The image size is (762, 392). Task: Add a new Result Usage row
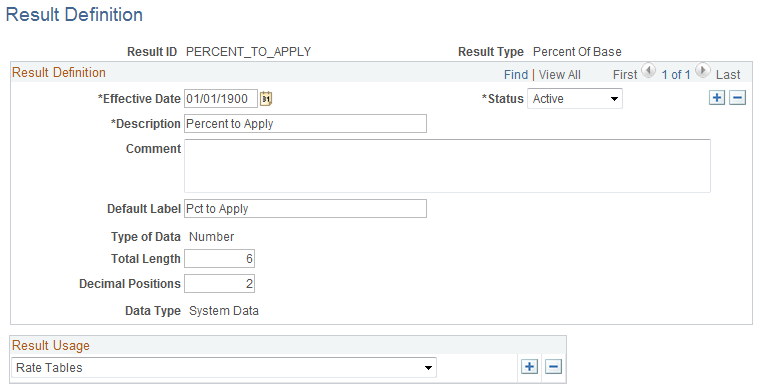[x=529, y=366]
